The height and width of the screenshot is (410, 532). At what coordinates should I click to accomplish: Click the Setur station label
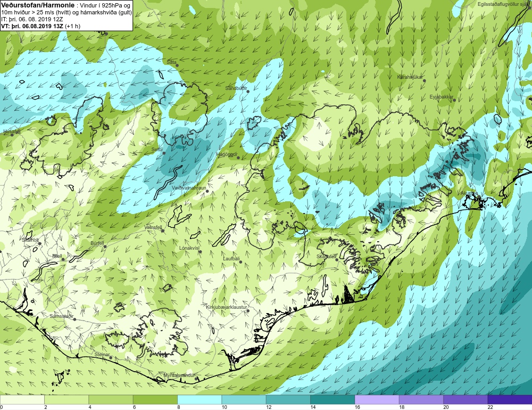(x=157, y=150)
